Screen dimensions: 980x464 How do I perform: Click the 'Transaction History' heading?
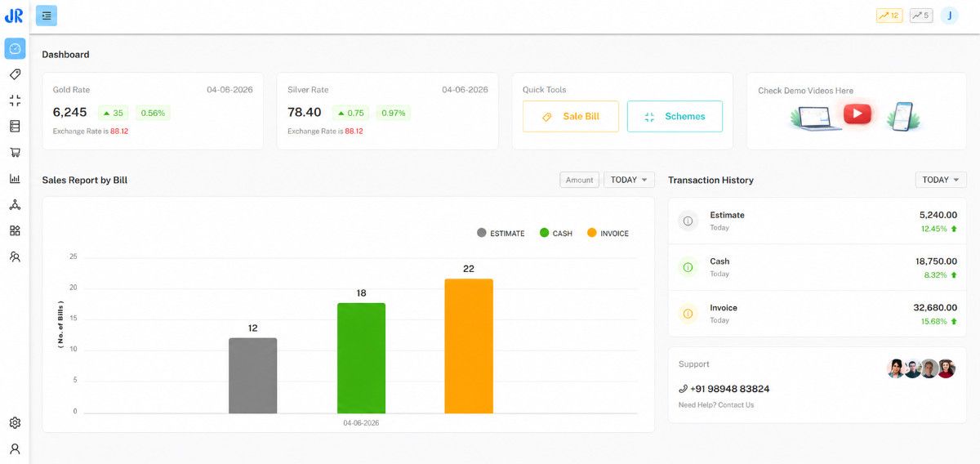pyautogui.click(x=710, y=180)
